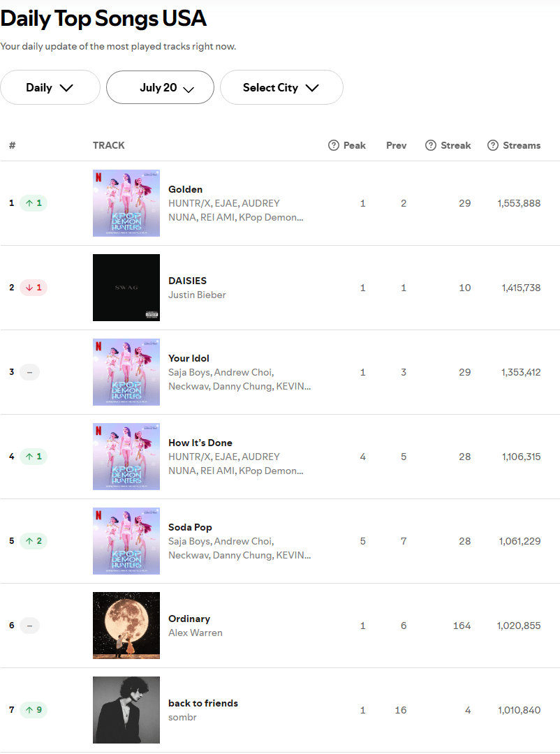Click the help icon beside Peak

(334, 145)
